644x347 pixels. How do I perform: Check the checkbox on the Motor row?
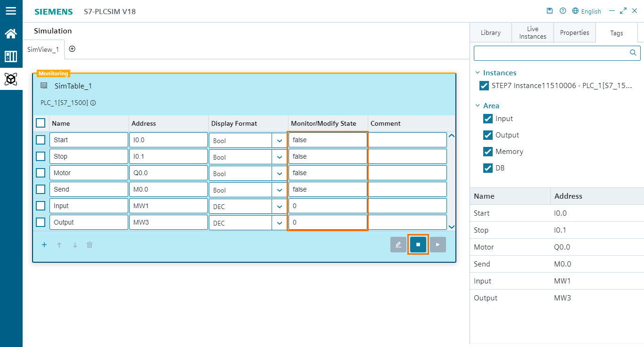click(x=41, y=172)
